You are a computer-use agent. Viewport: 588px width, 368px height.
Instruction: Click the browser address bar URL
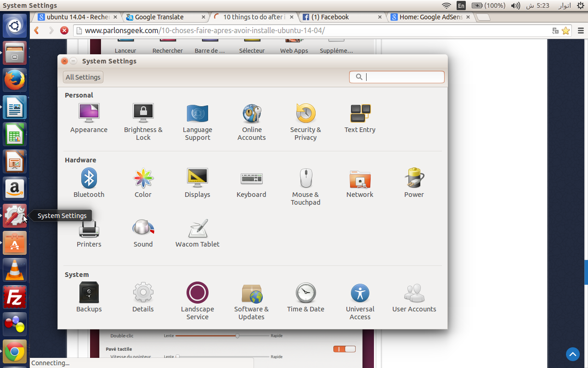click(x=205, y=31)
